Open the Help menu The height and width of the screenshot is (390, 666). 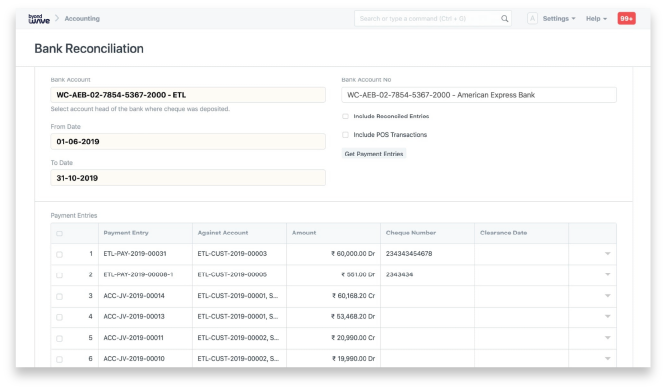pyautogui.click(x=596, y=19)
